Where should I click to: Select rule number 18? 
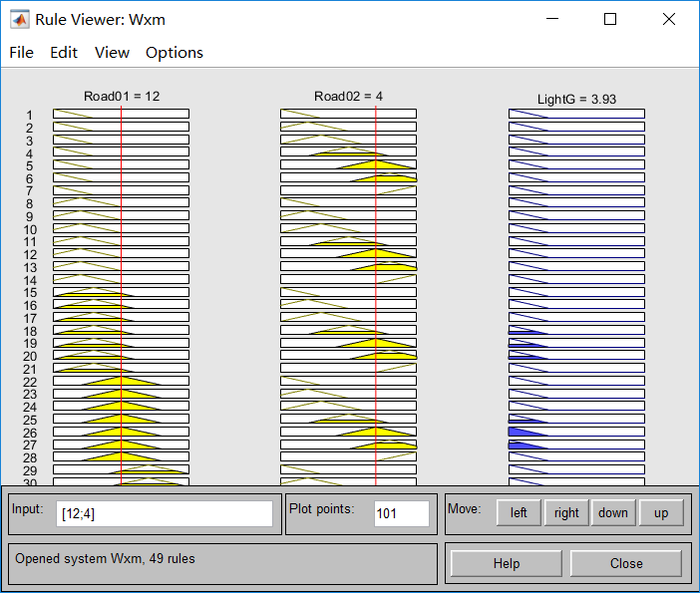[x=30, y=332]
